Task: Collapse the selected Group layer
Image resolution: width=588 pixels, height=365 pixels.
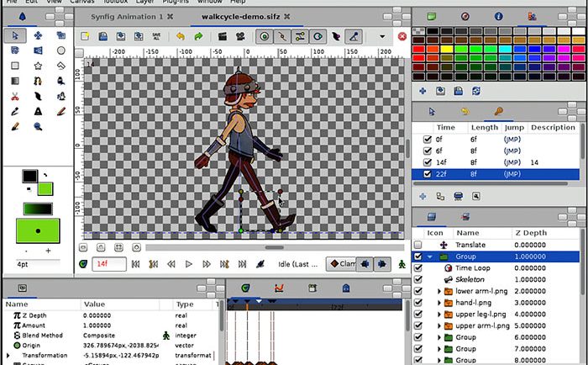Action: tap(430, 257)
